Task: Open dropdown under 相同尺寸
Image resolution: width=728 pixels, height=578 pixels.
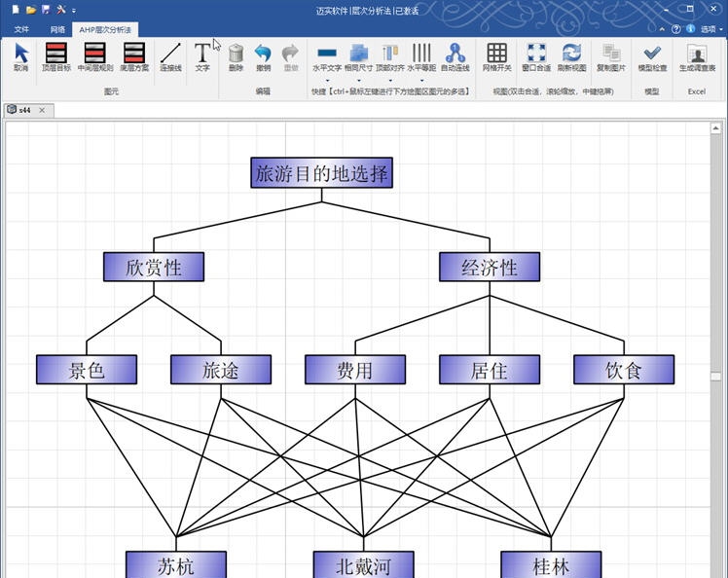Action: coord(359,81)
